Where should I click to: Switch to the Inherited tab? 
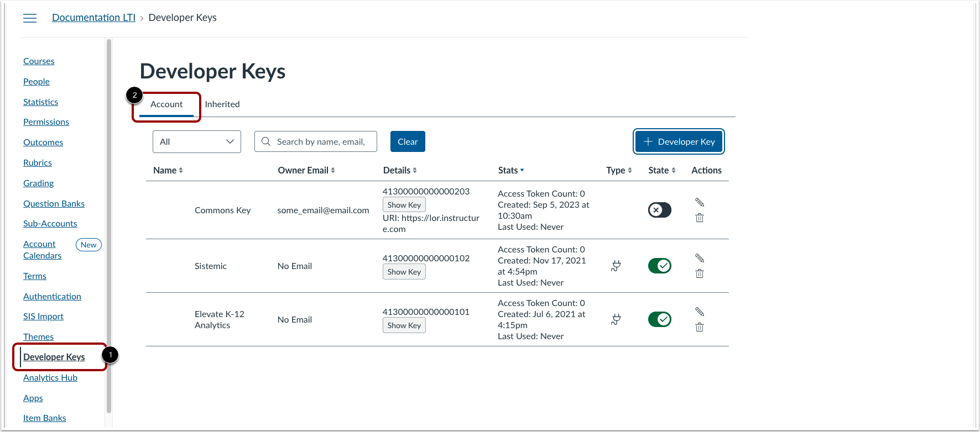point(222,104)
